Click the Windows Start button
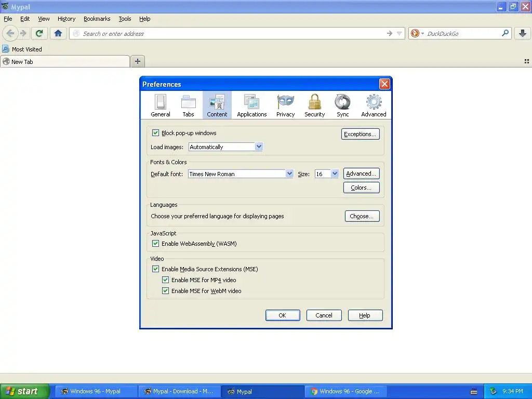 [24, 391]
